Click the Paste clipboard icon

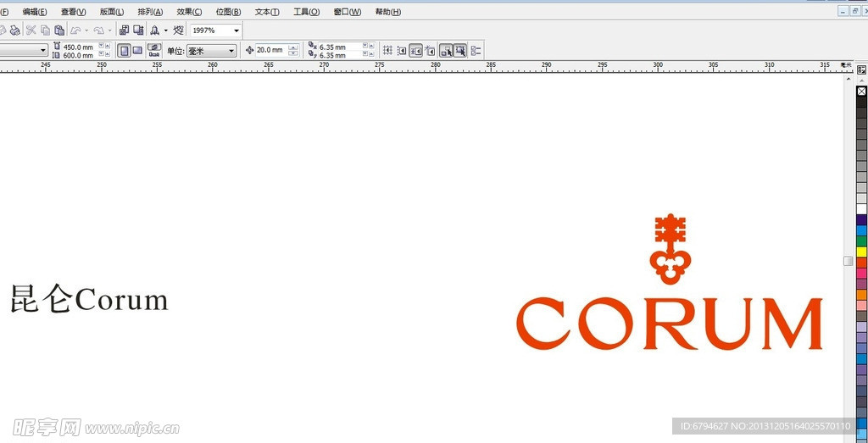pos(60,30)
